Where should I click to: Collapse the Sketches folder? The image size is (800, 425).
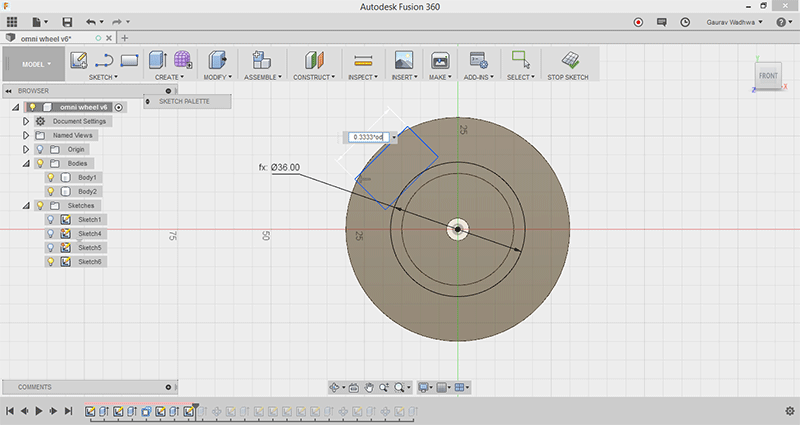point(26,205)
